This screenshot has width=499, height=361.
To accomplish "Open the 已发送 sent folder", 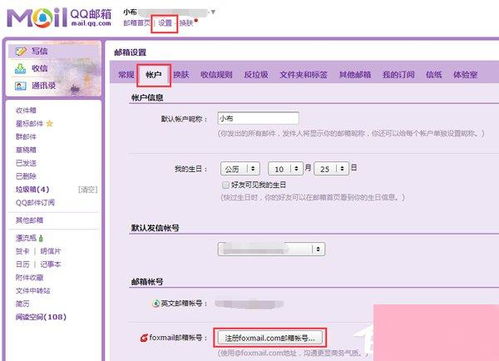I will (26, 163).
